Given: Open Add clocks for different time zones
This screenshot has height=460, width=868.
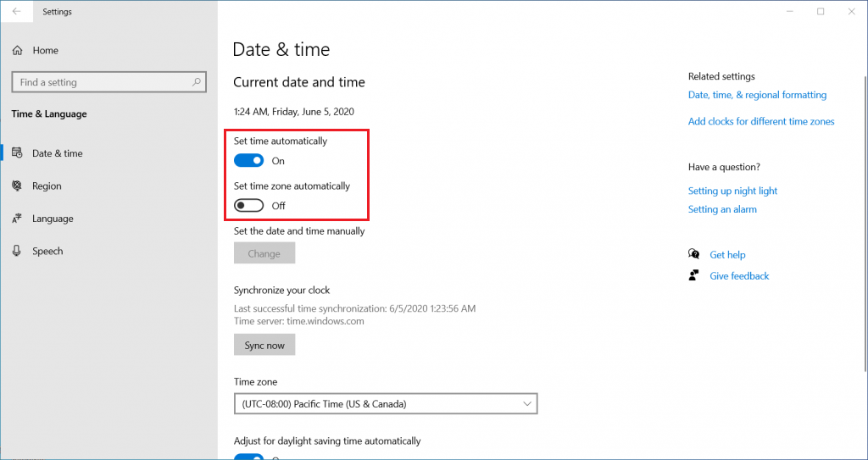Looking at the screenshot, I should click(760, 121).
